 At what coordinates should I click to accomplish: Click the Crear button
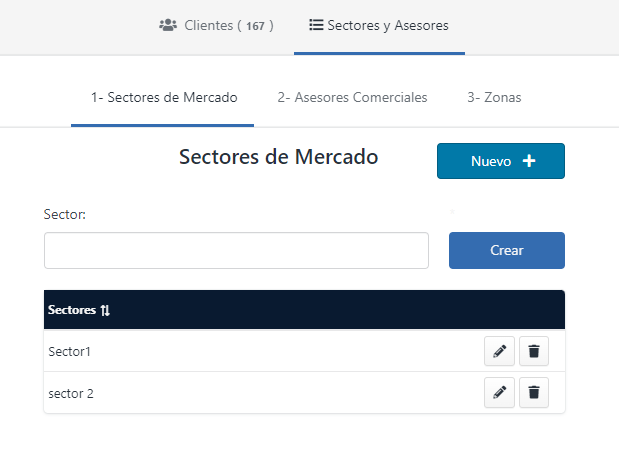point(506,251)
